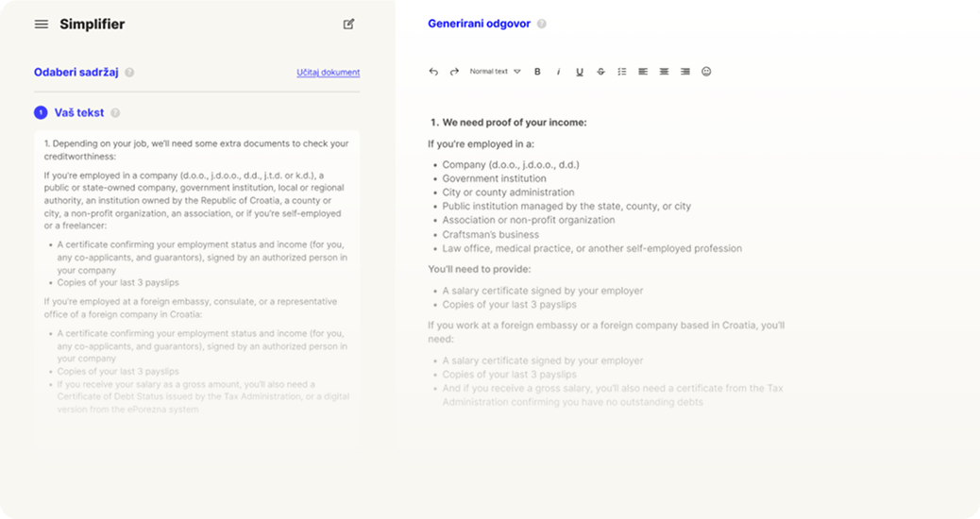Click the new edit compose icon
This screenshot has width=980, height=519.
tap(349, 24)
